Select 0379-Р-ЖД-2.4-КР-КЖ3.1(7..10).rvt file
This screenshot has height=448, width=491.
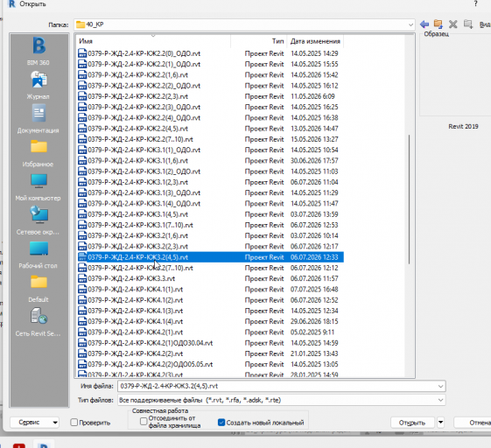[210, 225]
